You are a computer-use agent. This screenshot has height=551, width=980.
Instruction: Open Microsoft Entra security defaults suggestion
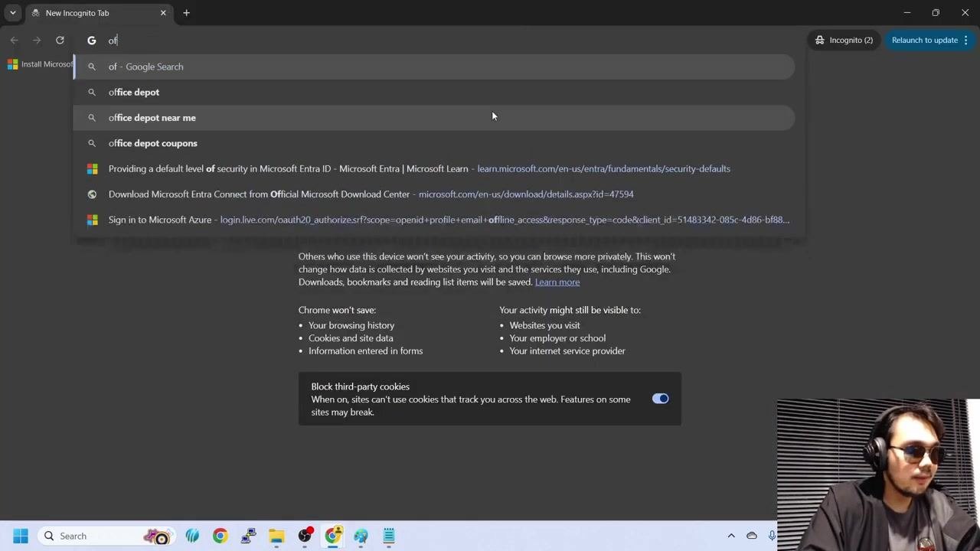[434, 168]
